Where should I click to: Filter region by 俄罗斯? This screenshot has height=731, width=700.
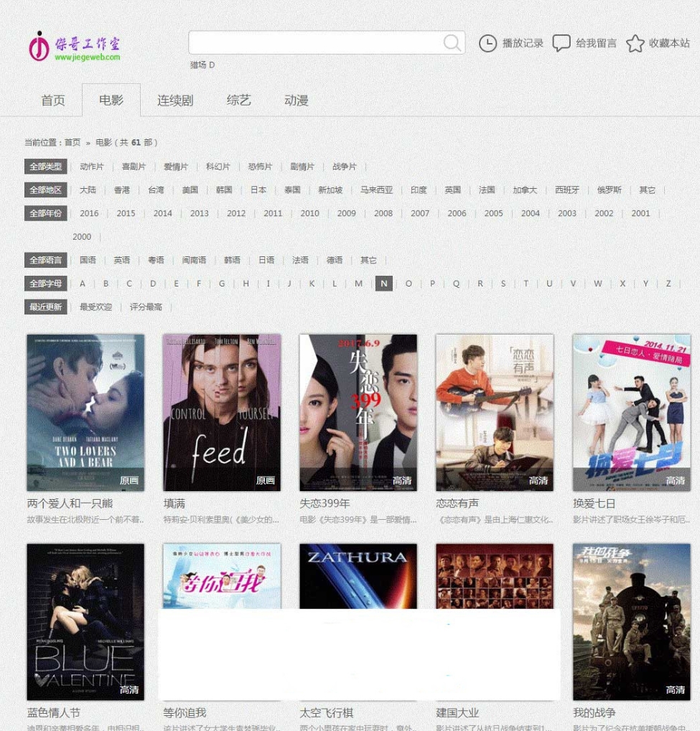610,190
